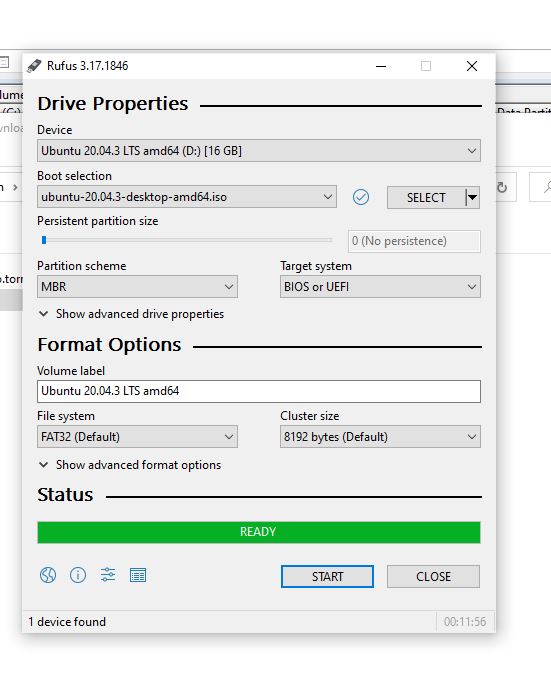Open SELECT button split arrow menu
Screen dimensions: 551x696
[x=472, y=198]
